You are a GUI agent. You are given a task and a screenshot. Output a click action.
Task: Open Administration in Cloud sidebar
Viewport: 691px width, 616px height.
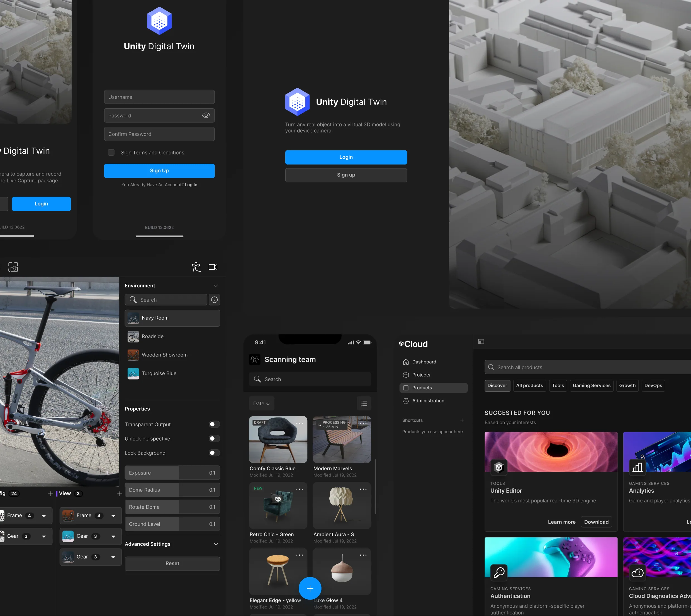click(x=433, y=400)
